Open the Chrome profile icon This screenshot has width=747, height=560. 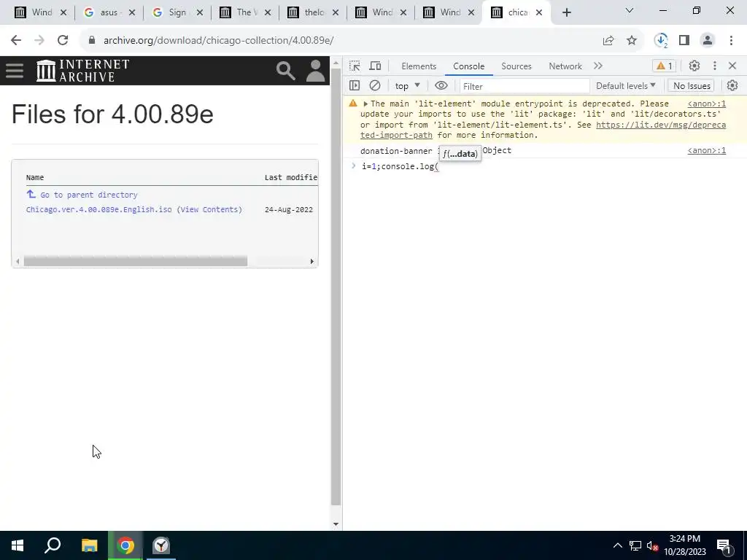[x=708, y=41]
